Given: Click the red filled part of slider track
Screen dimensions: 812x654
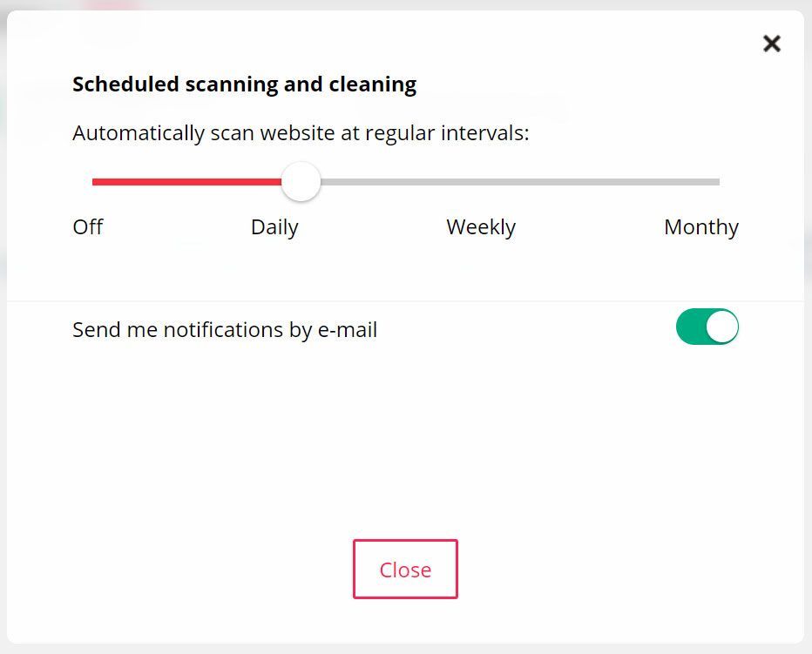Looking at the screenshot, I should (x=187, y=182).
